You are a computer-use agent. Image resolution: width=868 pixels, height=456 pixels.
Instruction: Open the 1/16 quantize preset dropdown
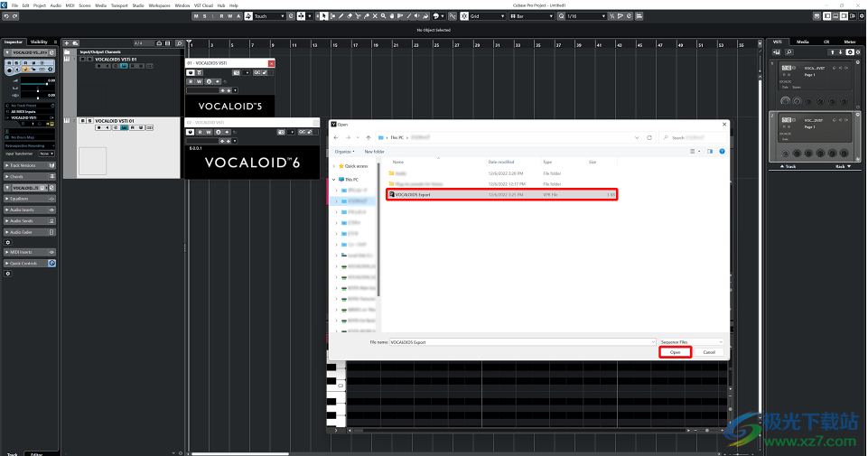586,16
